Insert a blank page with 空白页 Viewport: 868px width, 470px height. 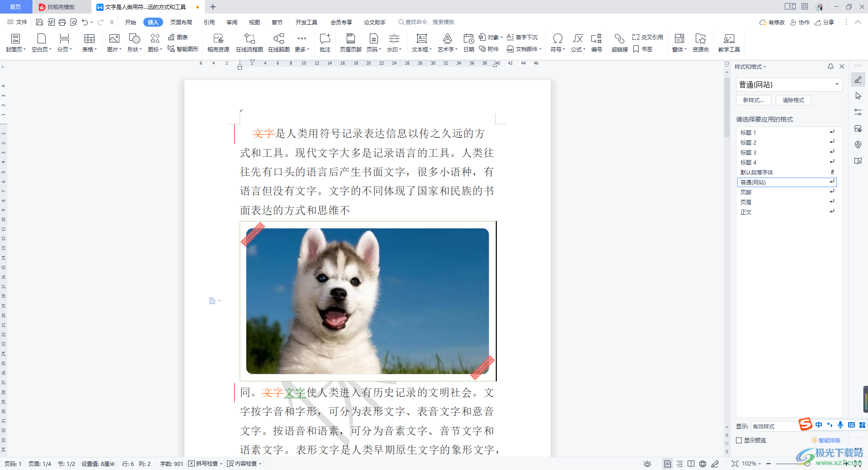point(42,43)
